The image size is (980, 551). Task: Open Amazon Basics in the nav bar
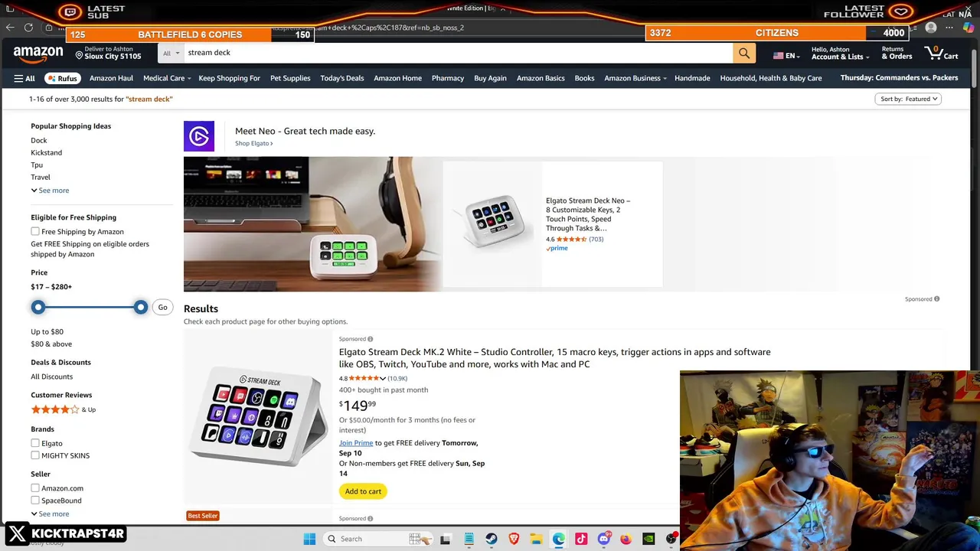[x=541, y=78]
